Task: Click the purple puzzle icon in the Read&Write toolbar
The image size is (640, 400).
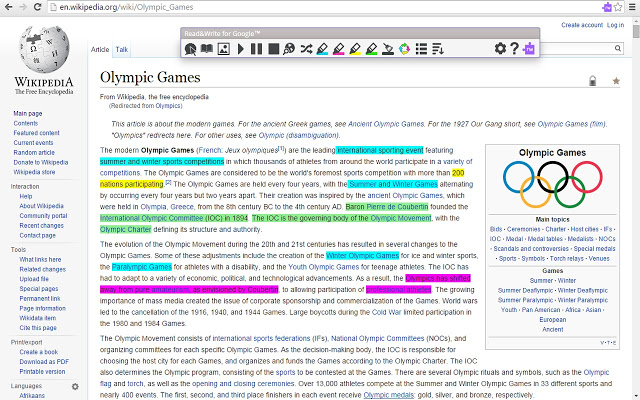Action: point(529,49)
